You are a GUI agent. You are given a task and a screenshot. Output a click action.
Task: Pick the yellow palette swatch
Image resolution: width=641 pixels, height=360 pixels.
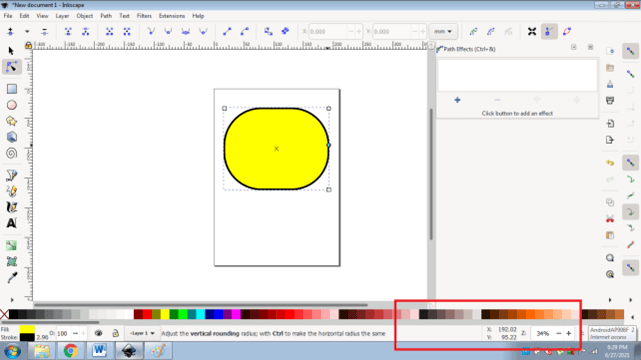[165, 314]
